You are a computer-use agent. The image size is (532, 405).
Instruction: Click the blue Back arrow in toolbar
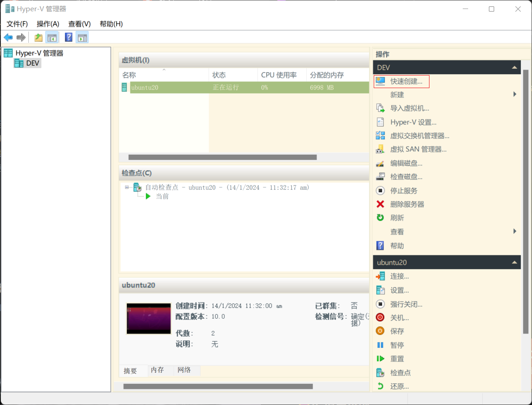pyautogui.click(x=8, y=37)
